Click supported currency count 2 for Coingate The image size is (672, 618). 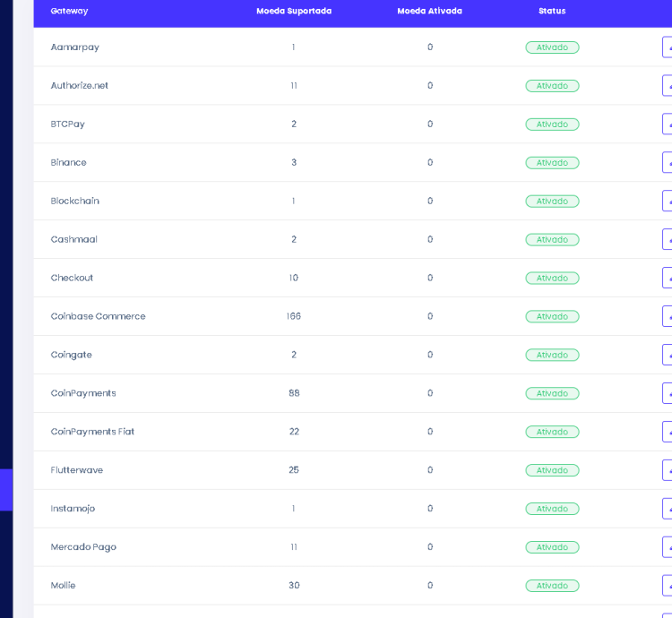point(294,355)
